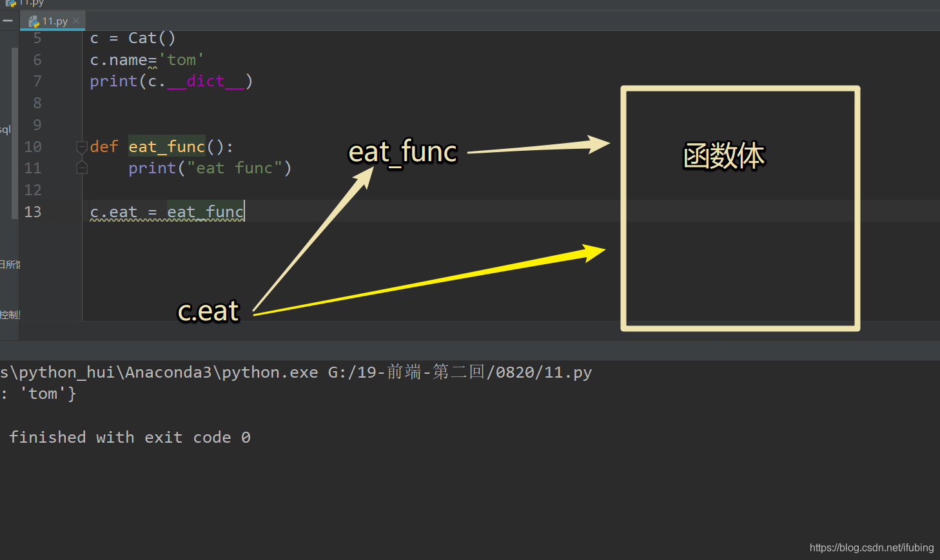This screenshot has width=940, height=560.
Task: Click the 'tom' string on line 6
Action: tap(181, 60)
